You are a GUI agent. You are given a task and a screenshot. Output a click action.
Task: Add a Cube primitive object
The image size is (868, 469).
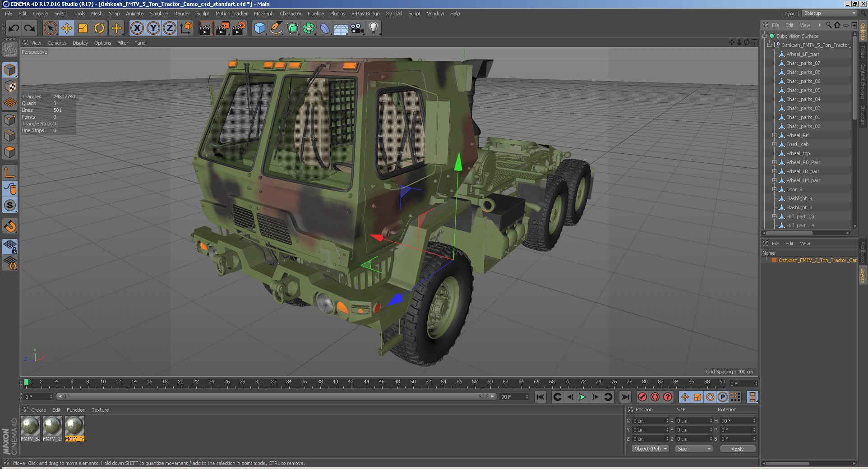click(x=260, y=28)
